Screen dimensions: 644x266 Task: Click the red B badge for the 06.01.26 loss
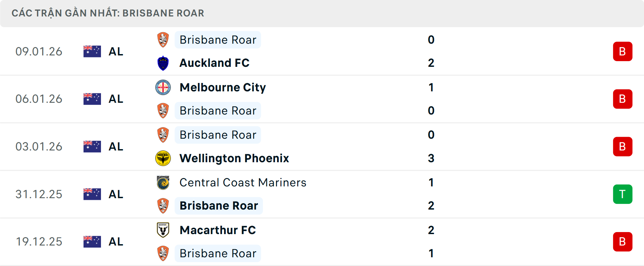pyautogui.click(x=623, y=99)
